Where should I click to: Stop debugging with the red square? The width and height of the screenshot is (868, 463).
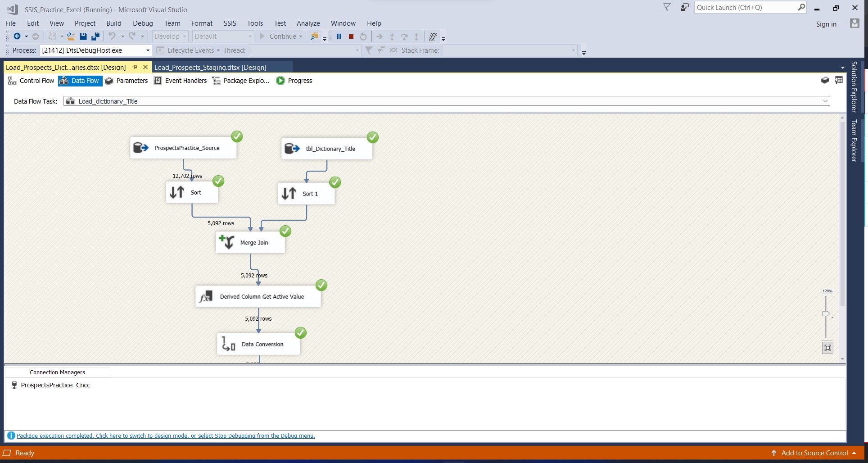(x=351, y=36)
